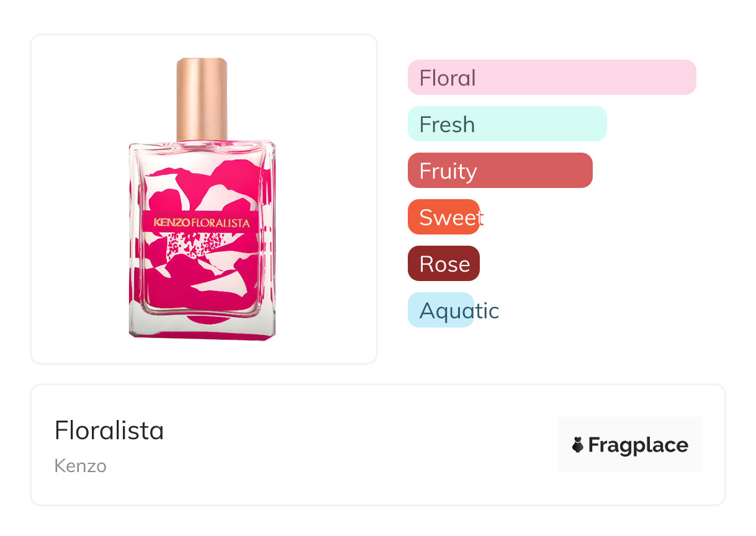
Task: Open the Kenzo brand name link
Action: pos(80,466)
